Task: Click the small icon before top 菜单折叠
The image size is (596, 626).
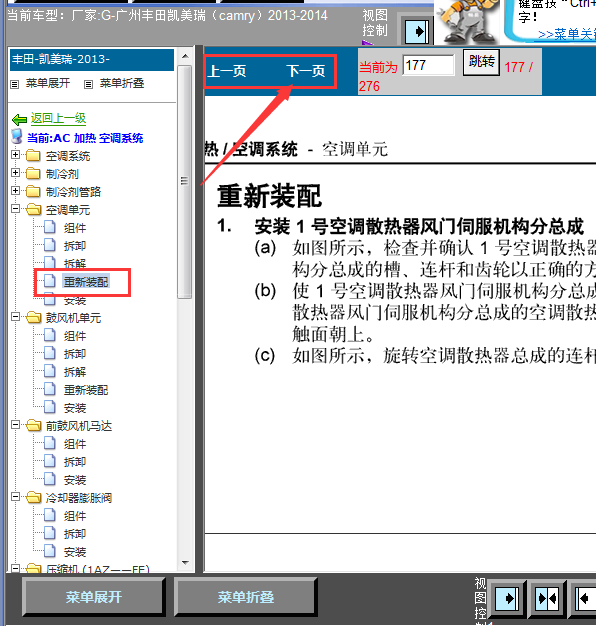Action: (89, 84)
